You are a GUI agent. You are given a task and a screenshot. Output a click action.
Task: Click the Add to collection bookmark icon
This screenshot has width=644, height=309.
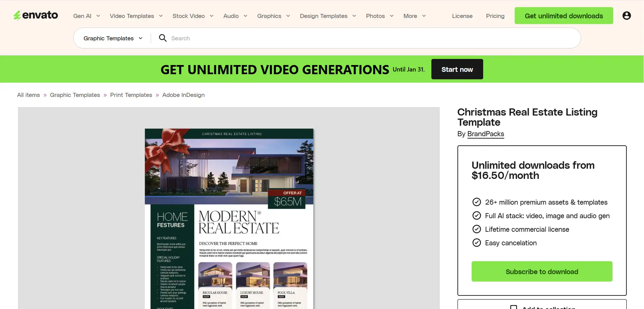pos(514,307)
